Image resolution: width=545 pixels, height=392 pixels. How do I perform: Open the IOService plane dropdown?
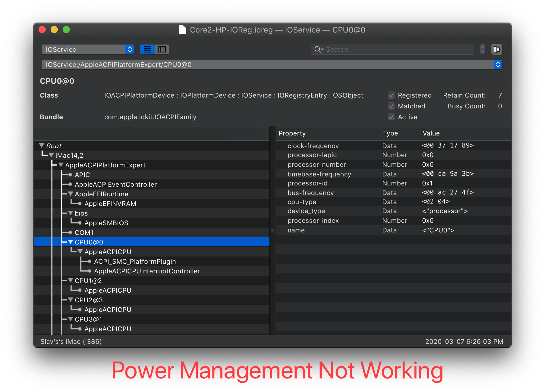(x=87, y=49)
